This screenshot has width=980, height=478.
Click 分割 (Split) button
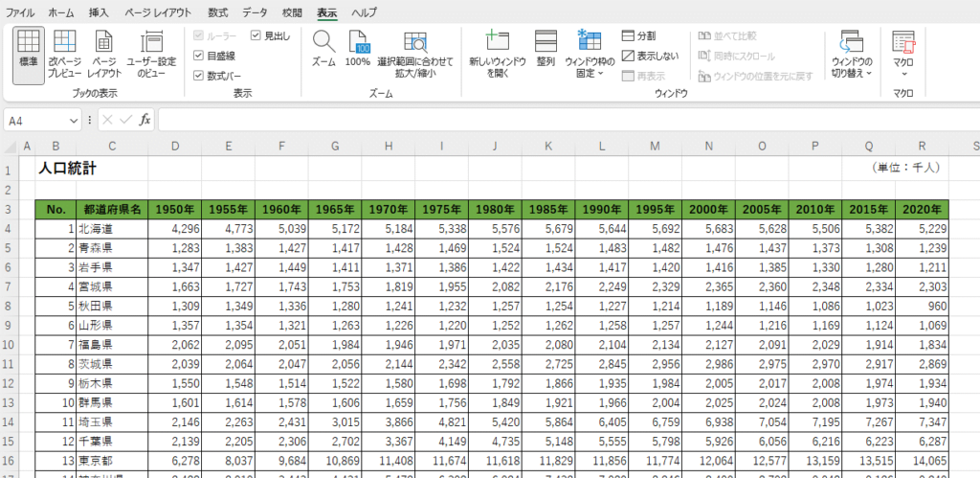(638, 36)
